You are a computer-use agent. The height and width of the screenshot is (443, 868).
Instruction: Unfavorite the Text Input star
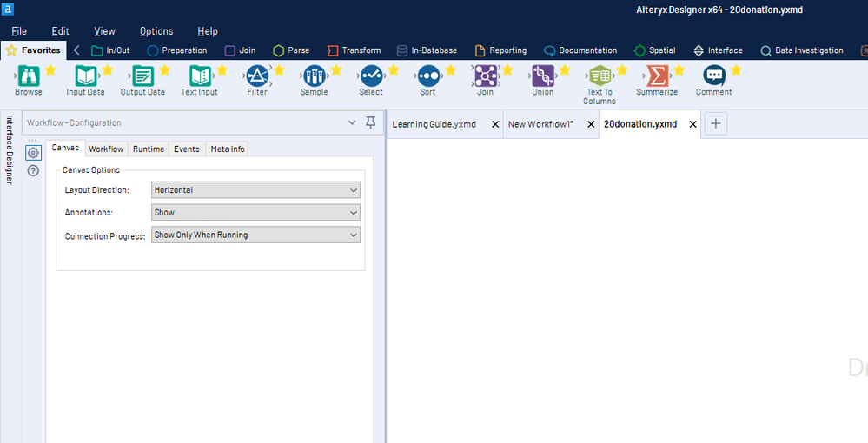coord(222,69)
